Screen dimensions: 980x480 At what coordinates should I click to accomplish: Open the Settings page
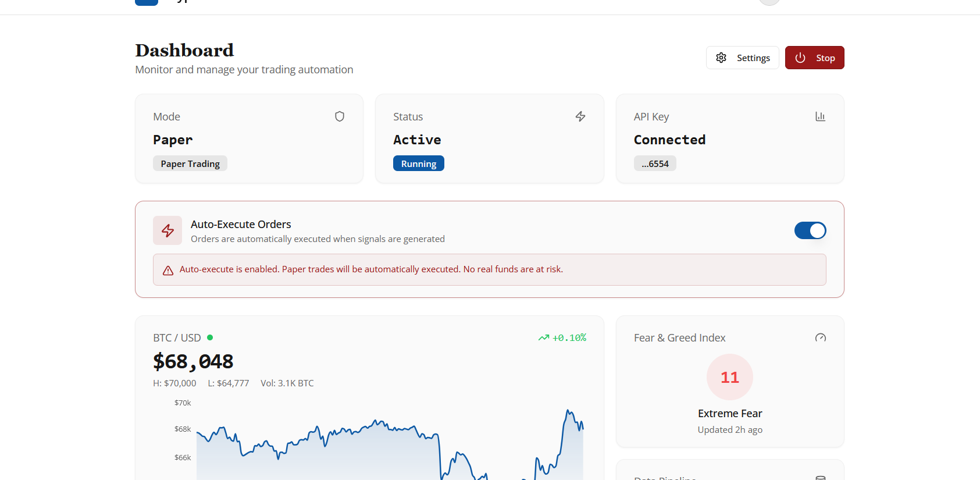point(742,58)
